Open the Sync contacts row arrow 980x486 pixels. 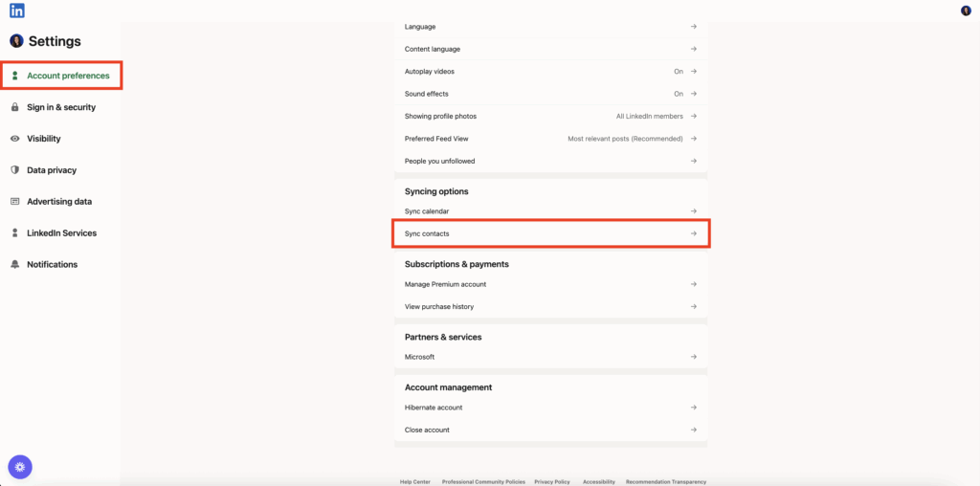[694, 233]
